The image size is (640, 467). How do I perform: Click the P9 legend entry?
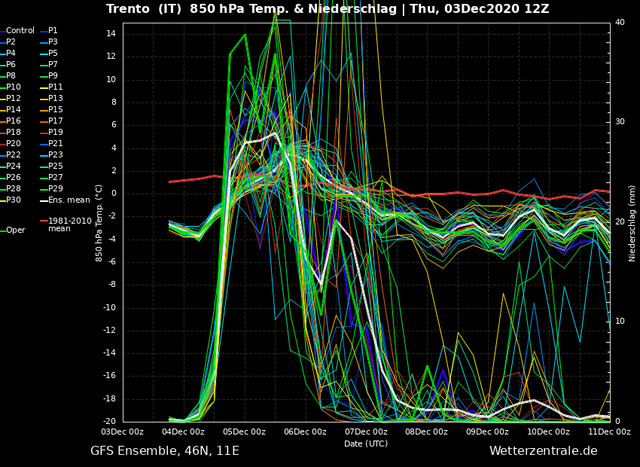tap(49, 76)
